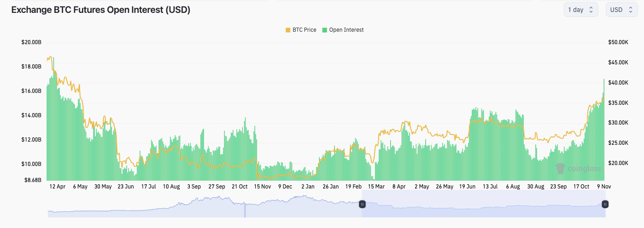This screenshot has height=228, width=644.
Task: Click the right range slider handle
Action: (605, 204)
